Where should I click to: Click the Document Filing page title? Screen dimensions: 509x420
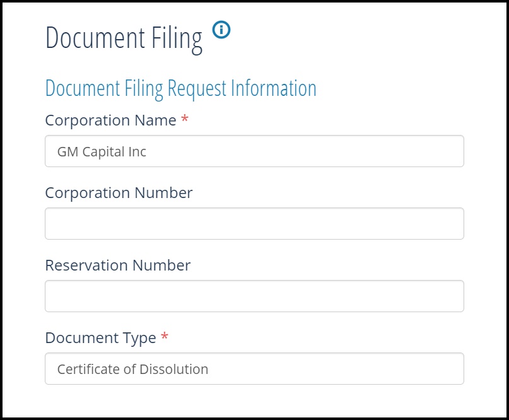coord(124,38)
